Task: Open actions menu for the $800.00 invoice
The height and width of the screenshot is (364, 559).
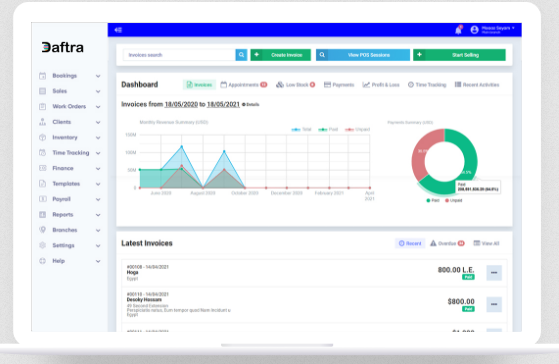Action: click(x=494, y=304)
